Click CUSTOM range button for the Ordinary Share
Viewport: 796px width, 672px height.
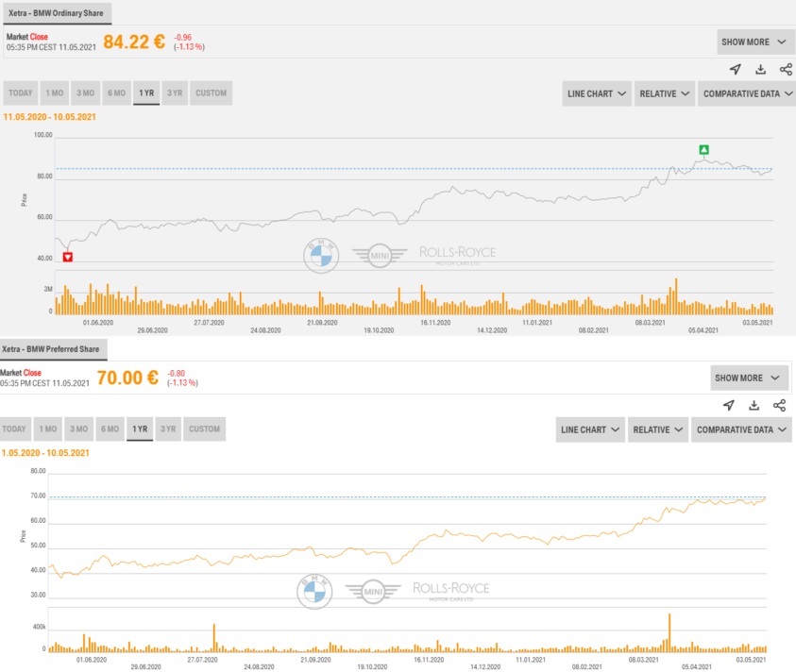[x=211, y=92]
